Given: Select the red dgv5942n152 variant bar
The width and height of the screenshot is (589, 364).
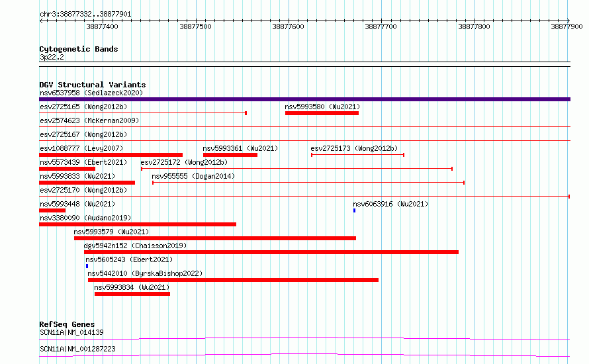Looking at the screenshot, I should click(x=271, y=252).
